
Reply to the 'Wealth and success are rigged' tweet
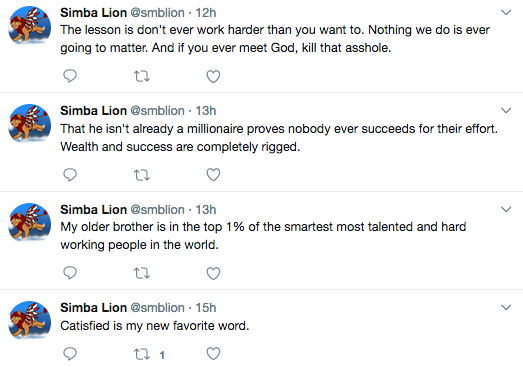pos(70,174)
